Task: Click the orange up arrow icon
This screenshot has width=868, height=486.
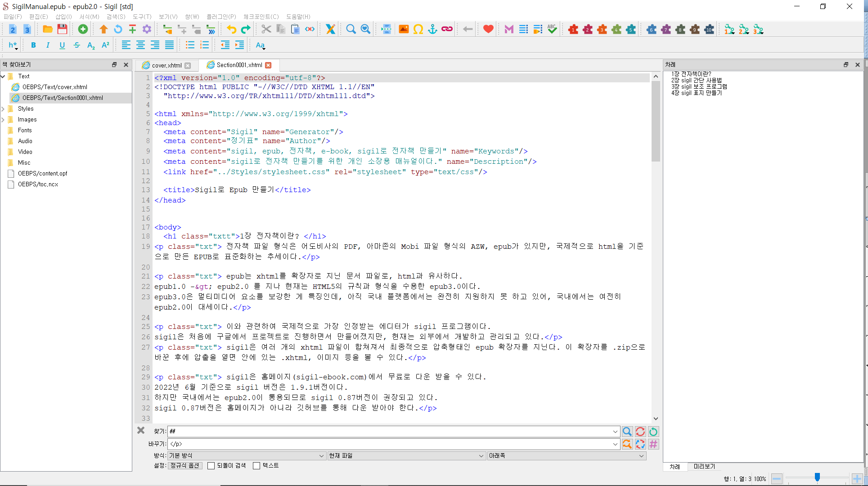Action: (103, 30)
